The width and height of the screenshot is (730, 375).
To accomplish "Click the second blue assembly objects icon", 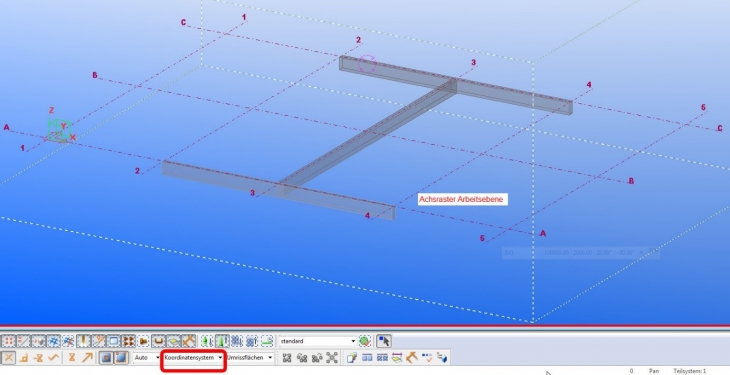I will pyautogui.click(x=251, y=341).
